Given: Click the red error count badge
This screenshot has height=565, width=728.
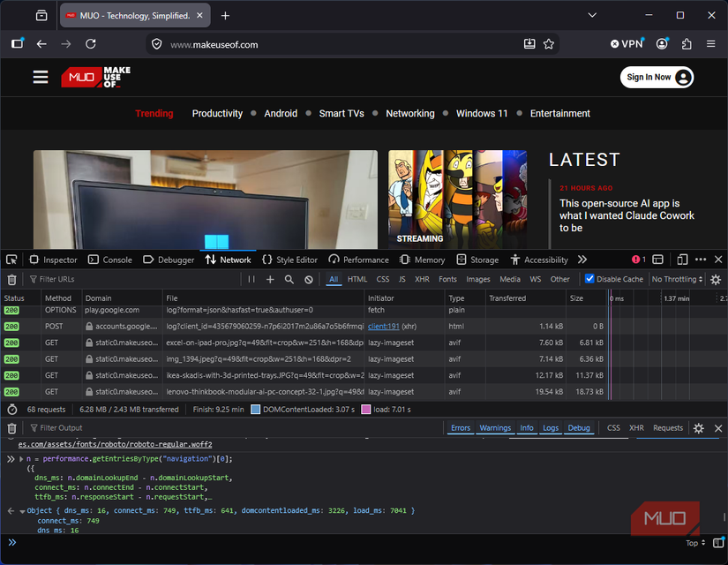Looking at the screenshot, I should [x=639, y=260].
